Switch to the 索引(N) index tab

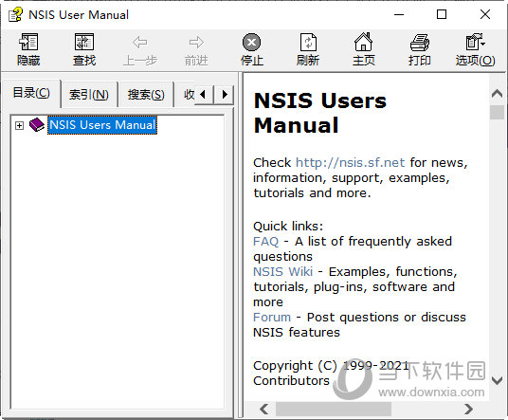(x=89, y=95)
